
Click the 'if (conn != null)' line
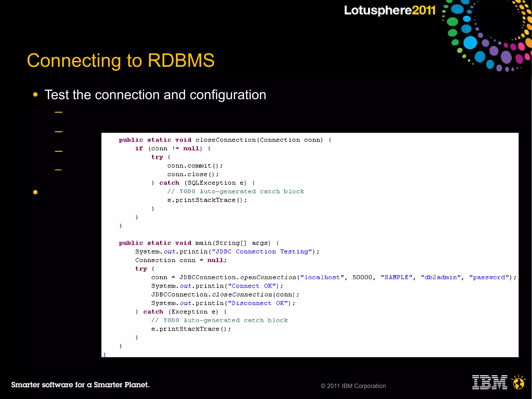[173, 149]
